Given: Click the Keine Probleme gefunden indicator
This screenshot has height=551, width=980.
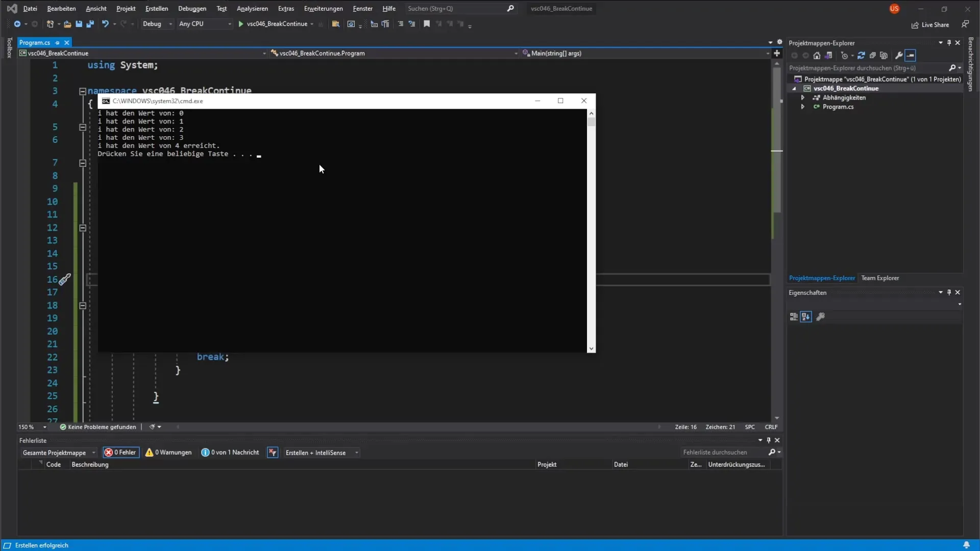Looking at the screenshot, I should pyautogui.click(x=98, y=427).
